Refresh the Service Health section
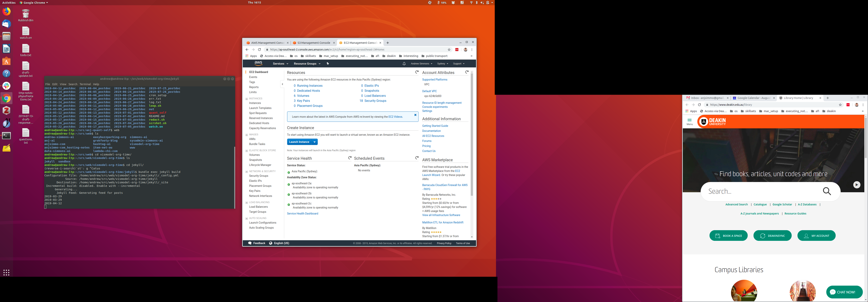The height and width of the screenshot is (302, 868). (350, 158)
